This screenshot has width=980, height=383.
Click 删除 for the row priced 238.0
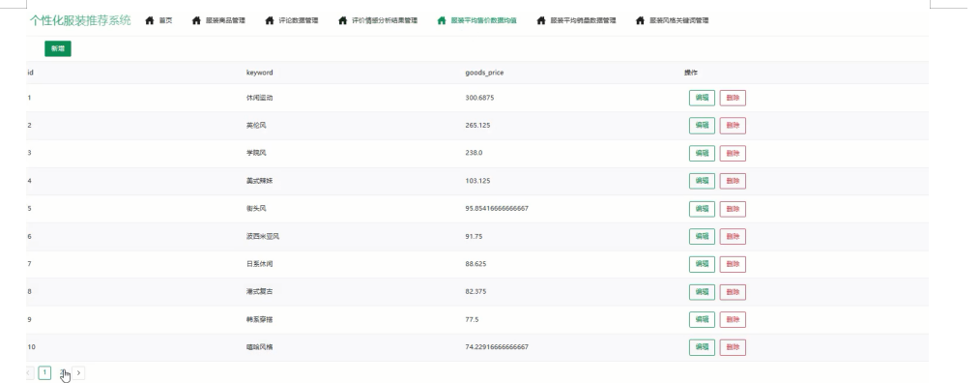tap(733, 154)
